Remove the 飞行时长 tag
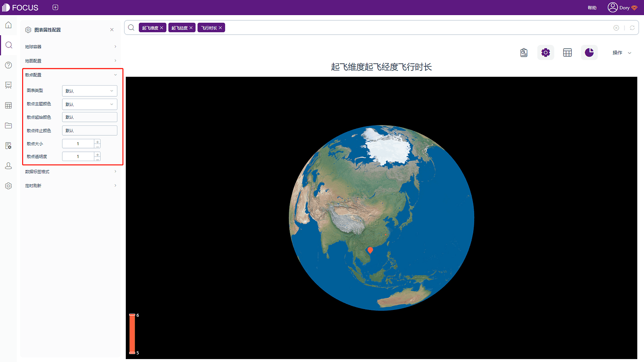The image size is (644, 362). pyautogui.click(x=220, y=28)
